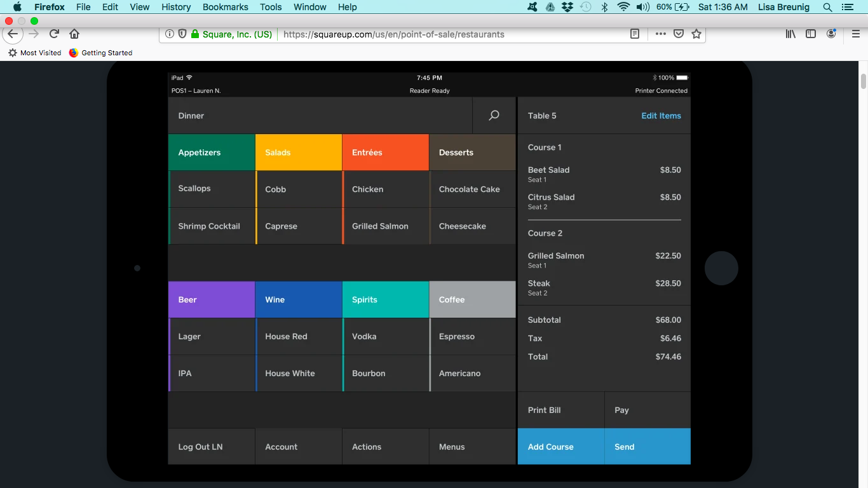This screenshot has height=488, width=868.
Task: Click the URL address field
Action: [x=445, y=34]
